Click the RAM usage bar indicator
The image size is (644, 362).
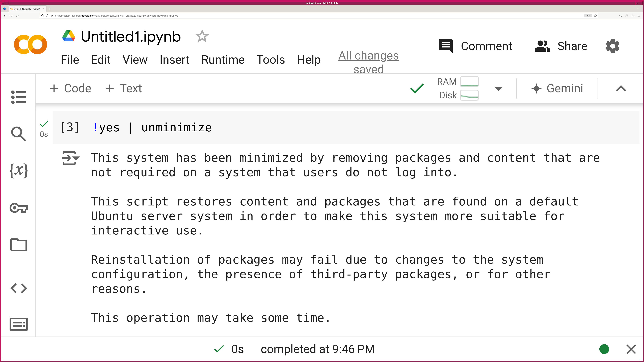(x=469, y=82)
